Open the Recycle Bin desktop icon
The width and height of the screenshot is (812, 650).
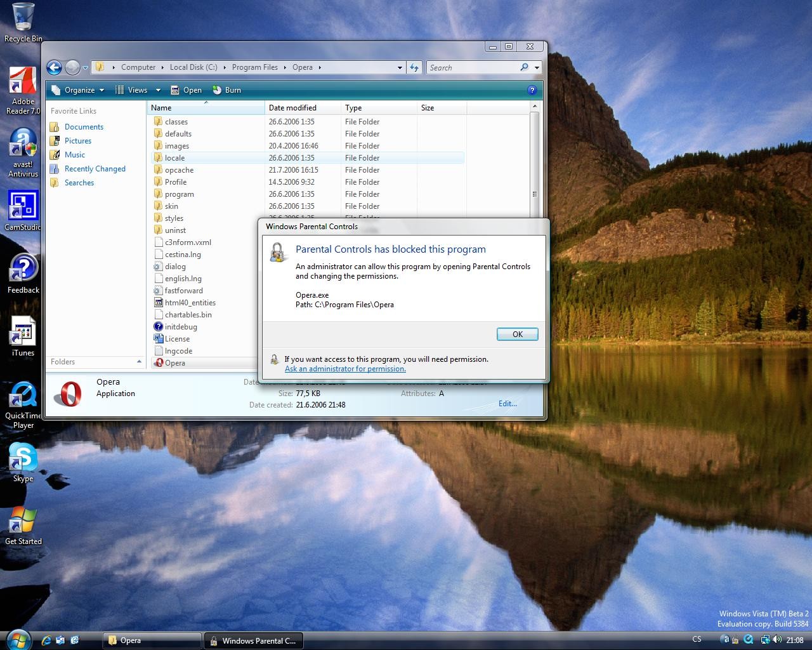[23, 23]
